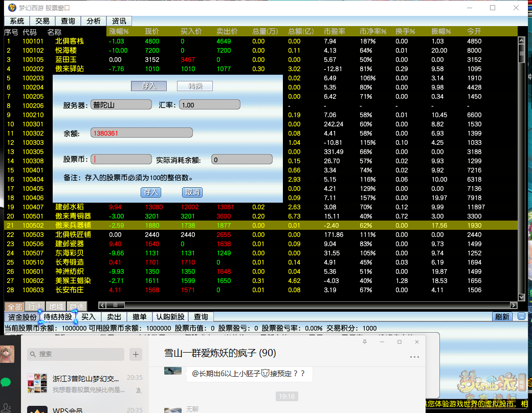Sort by the 现价 column header
This screenshot has height=413, width=532.
(151, 32)
